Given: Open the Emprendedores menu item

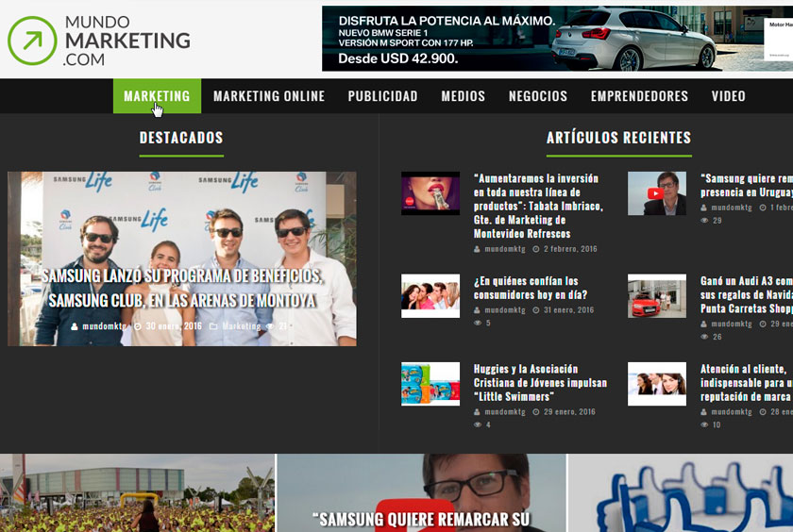Looking at the screenshot, I should (x=639, y=96).
